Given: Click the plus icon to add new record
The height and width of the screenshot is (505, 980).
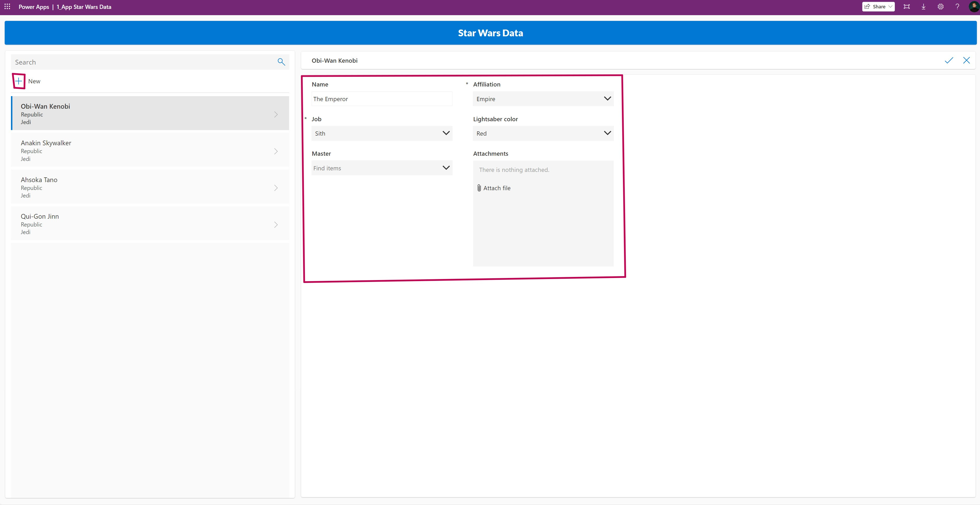Looking at the screenshot, I should pos(19,81).
